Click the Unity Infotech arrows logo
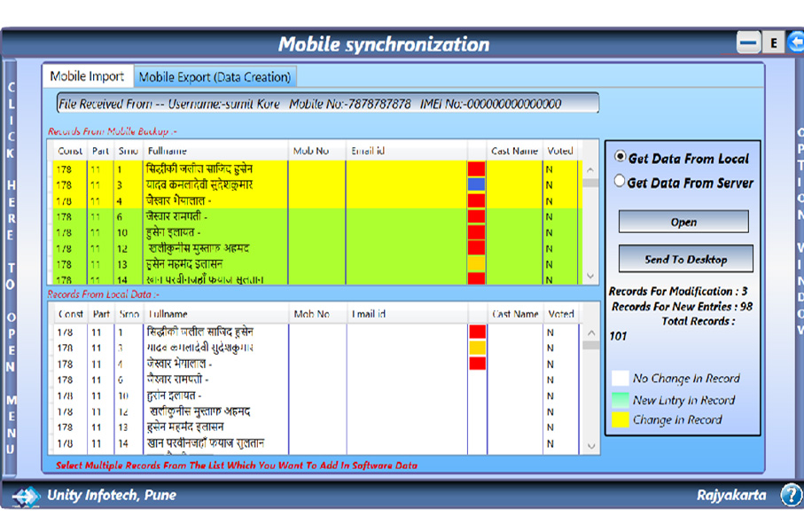Screen dimensions: 804x532 pyautogui.click(x=26, y=496)
